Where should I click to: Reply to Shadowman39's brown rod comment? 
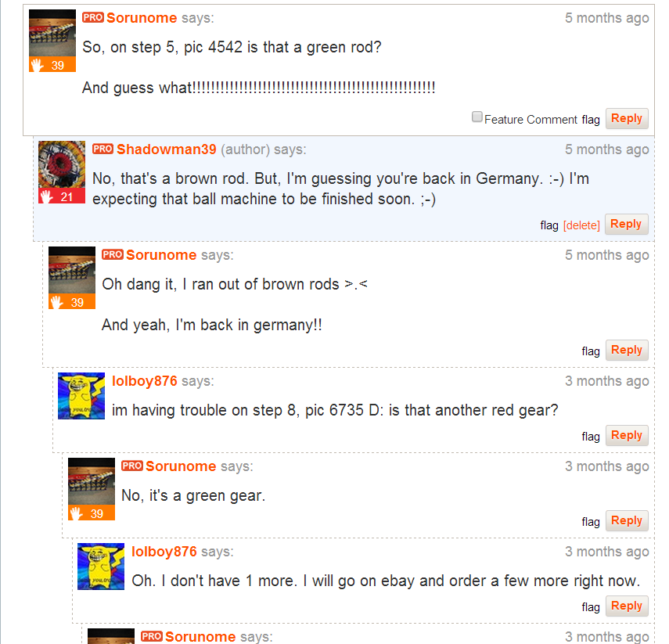point(626,224)
